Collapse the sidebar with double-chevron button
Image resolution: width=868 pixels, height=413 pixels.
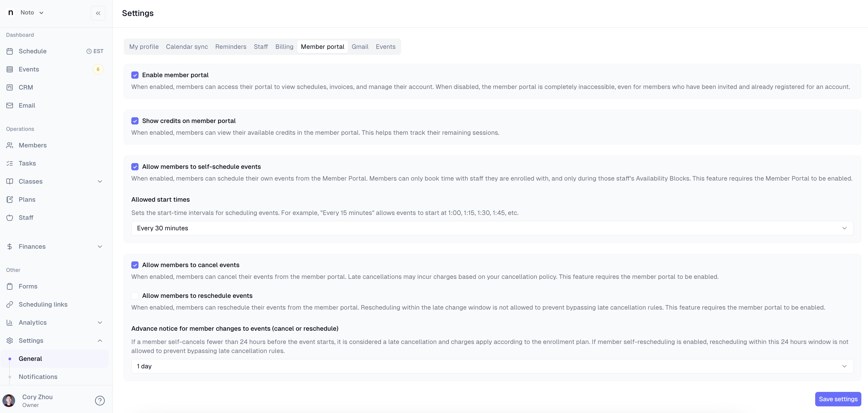point(98,13)
